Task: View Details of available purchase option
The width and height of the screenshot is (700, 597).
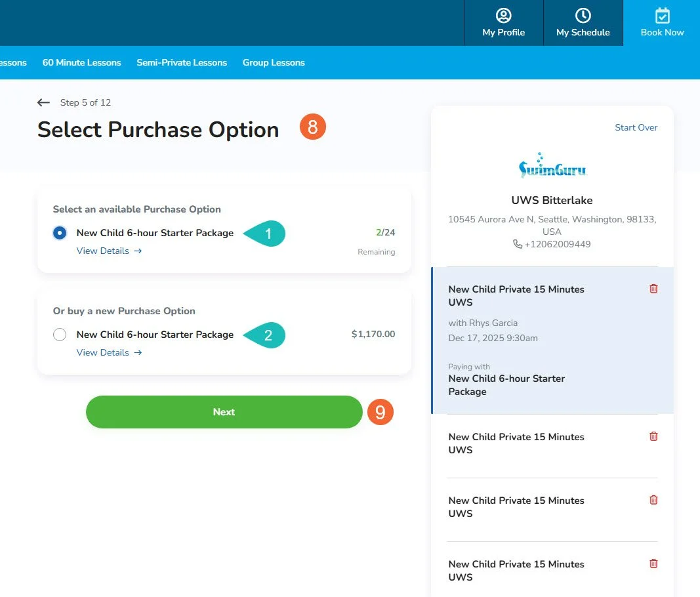Action: coord(109,251)
